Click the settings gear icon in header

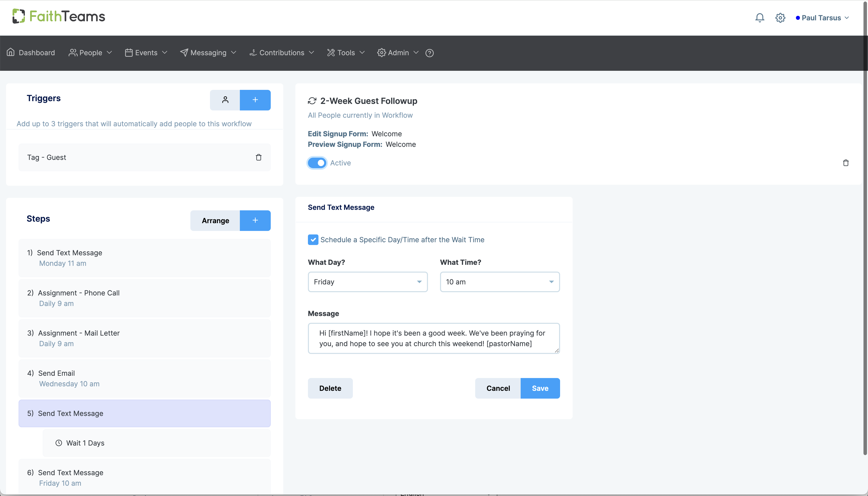click(780, 18)
